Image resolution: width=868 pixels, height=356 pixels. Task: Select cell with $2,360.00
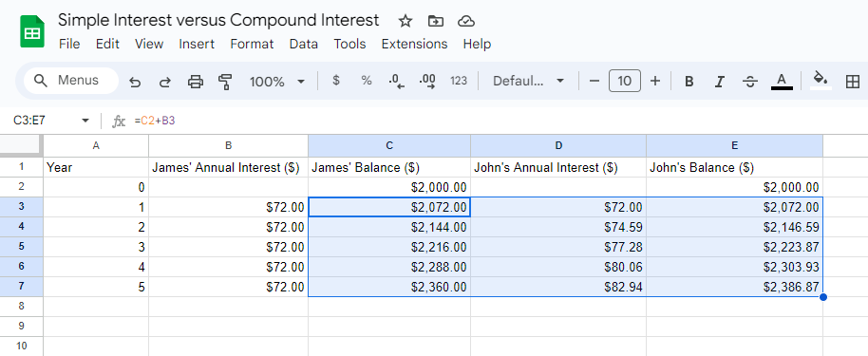pos(389,287)
